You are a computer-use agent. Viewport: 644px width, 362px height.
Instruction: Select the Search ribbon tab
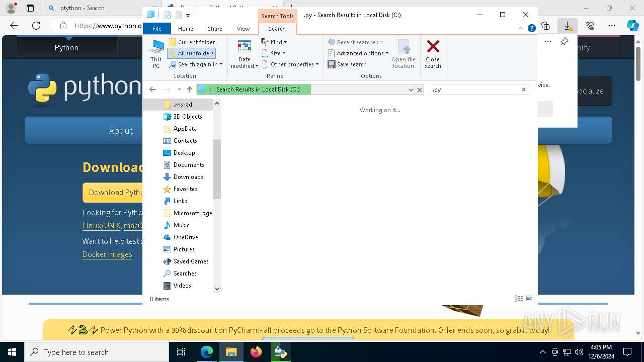[277, 29]
